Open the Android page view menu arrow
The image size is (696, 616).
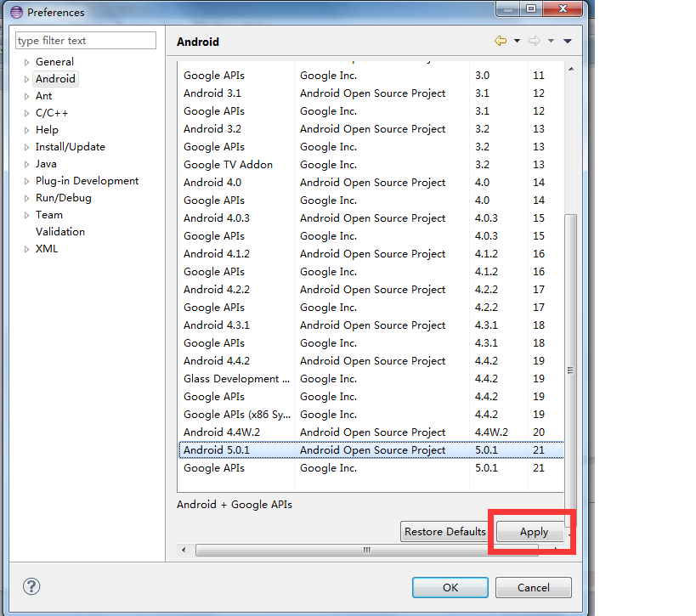tap(568, 41)
